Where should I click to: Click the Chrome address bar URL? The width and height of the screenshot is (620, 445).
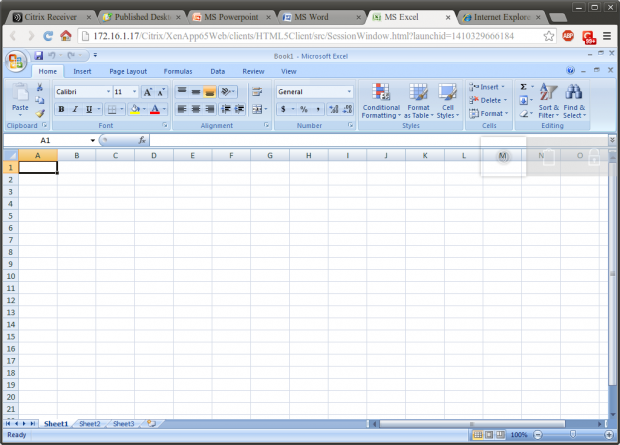[x=303, y=36]
